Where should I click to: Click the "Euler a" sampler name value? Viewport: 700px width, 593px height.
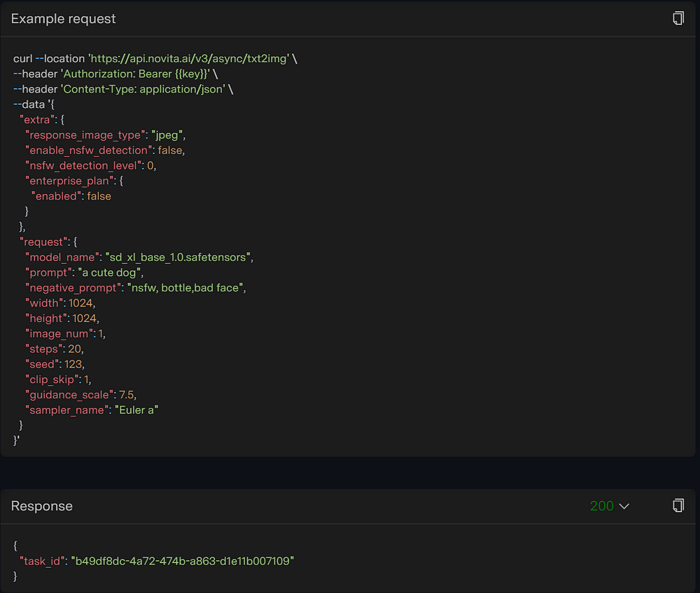coord(136,410)
